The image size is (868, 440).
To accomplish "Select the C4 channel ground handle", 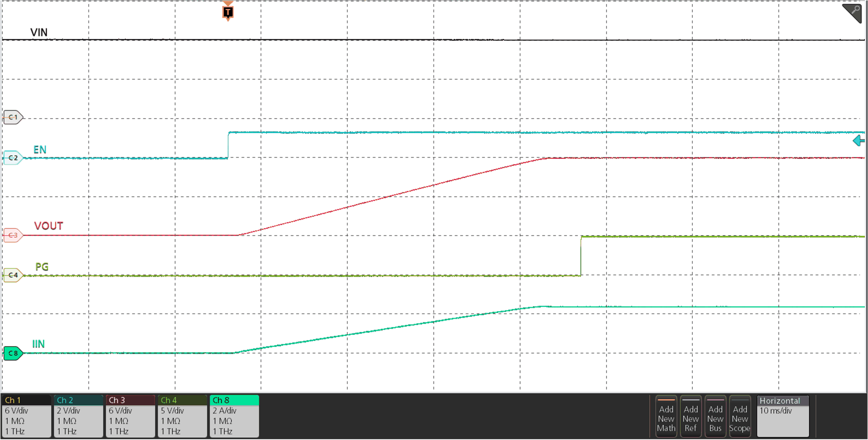I will point(13,275).
